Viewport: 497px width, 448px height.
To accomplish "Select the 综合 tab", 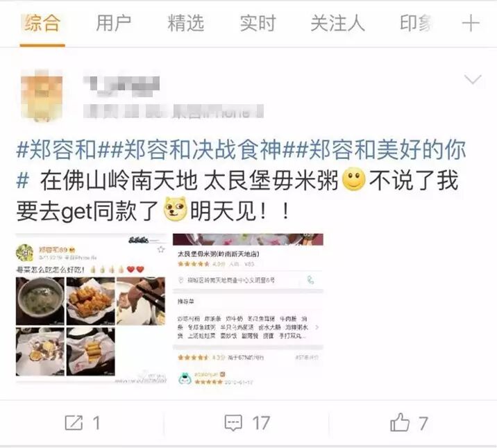I will pyautogui.click(x=42, y=23).
